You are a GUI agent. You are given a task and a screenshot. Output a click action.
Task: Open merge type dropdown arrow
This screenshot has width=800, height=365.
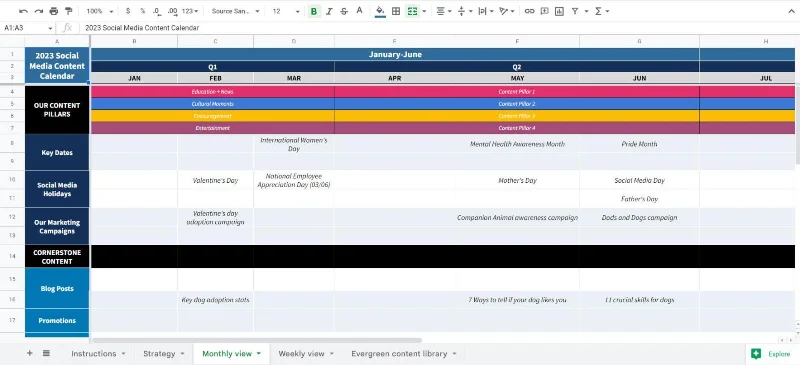[424, 11]
